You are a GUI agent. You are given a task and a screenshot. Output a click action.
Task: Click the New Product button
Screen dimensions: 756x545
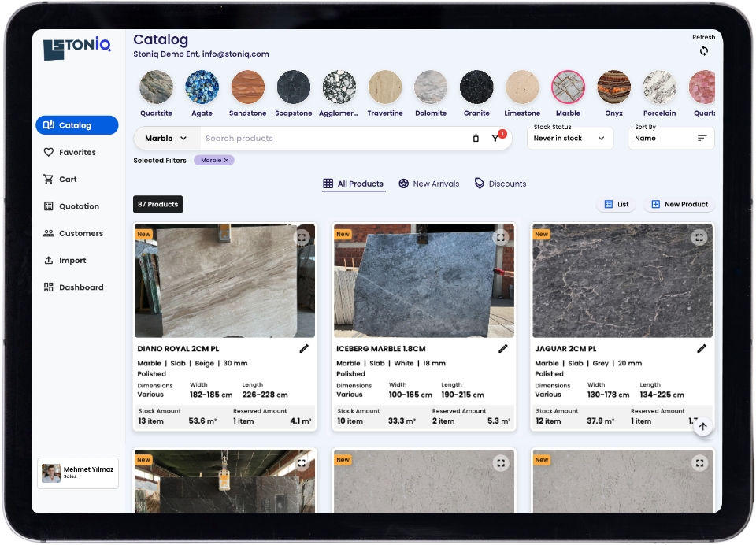click(680, 205)
